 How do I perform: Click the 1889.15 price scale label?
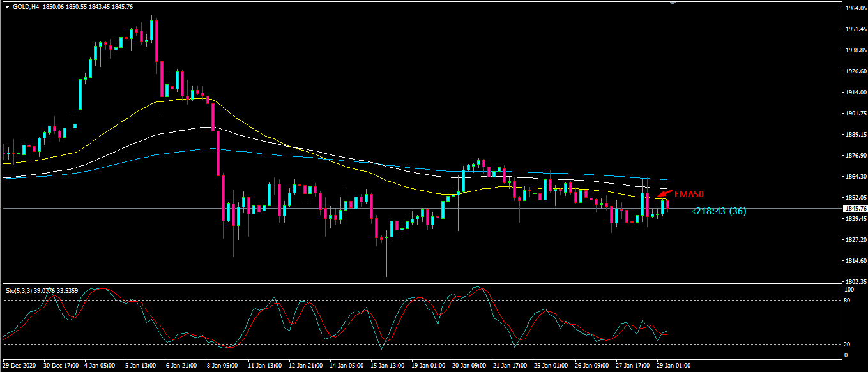[855, 135]
